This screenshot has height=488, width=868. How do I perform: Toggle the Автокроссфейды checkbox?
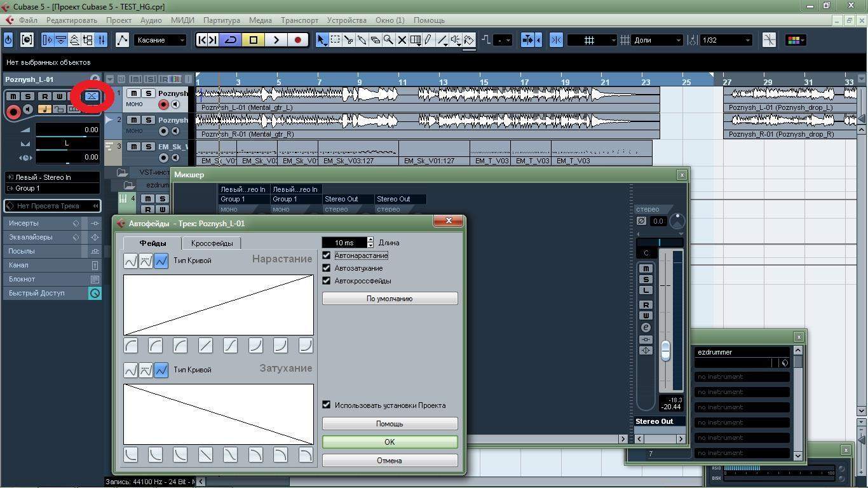327,281
